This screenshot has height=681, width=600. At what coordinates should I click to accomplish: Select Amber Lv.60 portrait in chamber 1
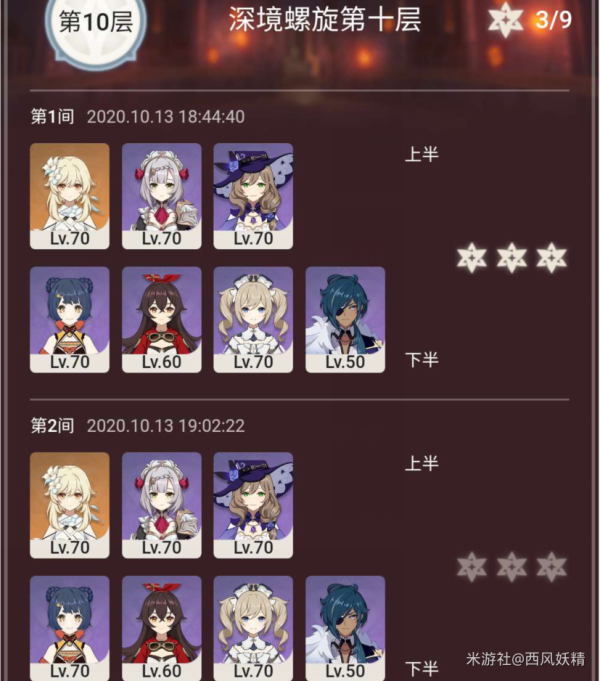coord(162,320)
